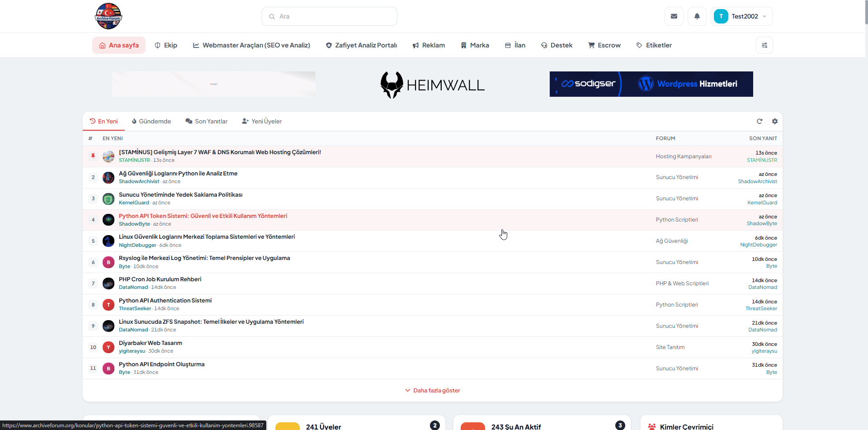Click the Archive Forum logo
Image resolution: width=868 pixels, height=430 pixels.
(x=108, y=16)
